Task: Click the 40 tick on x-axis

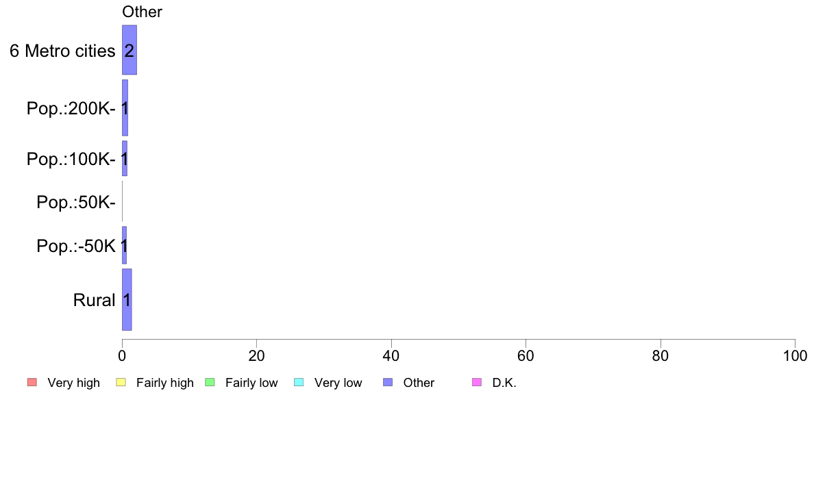Action: click(x=391, y=355)
